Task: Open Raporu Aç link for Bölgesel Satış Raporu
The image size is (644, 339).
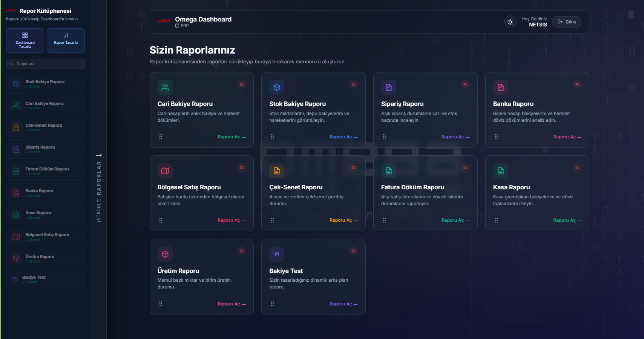Action: [x=232, y=220]
